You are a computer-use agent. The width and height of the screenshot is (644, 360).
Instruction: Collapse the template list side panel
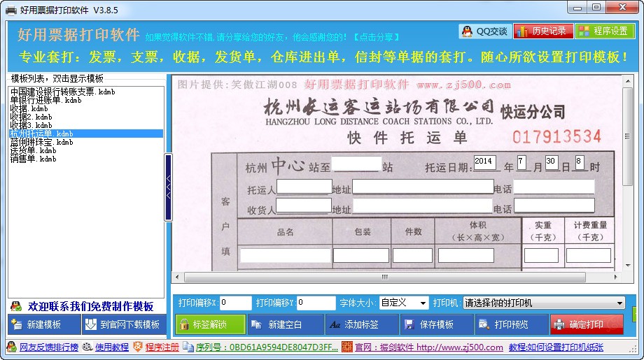tap(169, 187)
